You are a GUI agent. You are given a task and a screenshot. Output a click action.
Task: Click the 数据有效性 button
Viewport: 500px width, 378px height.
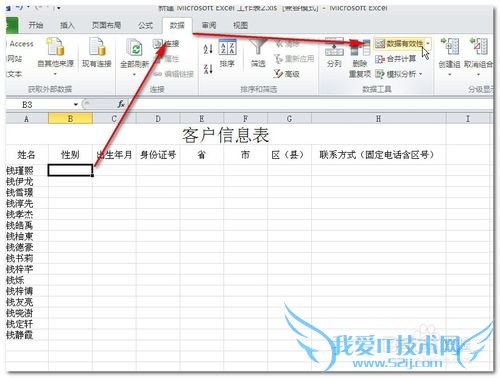399,44
